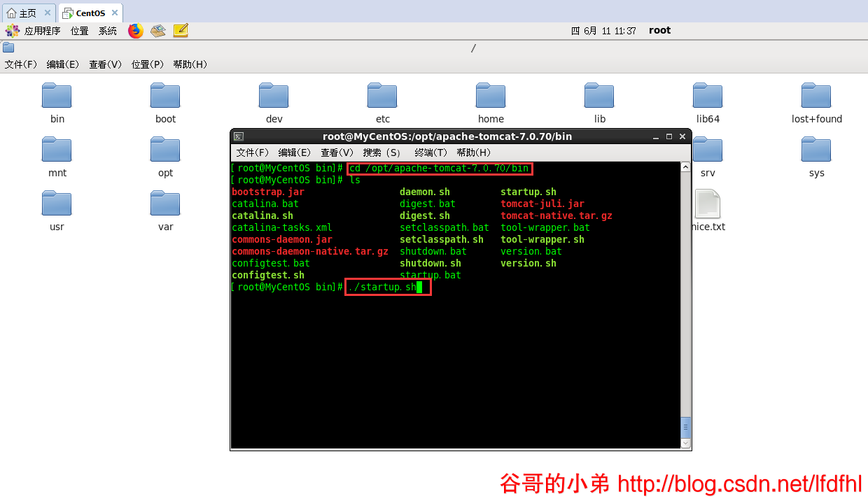Click the terminal scrollbar down arrow

coord(686,443)
